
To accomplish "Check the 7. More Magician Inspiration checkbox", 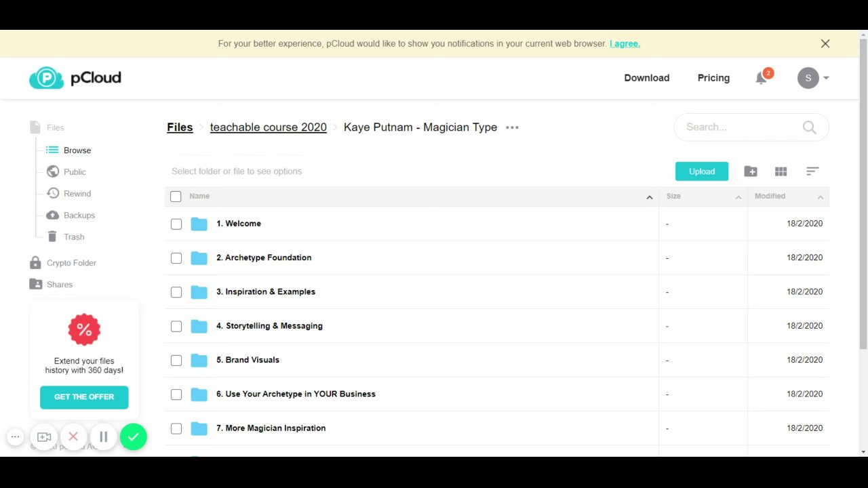I will pos(176,428).
